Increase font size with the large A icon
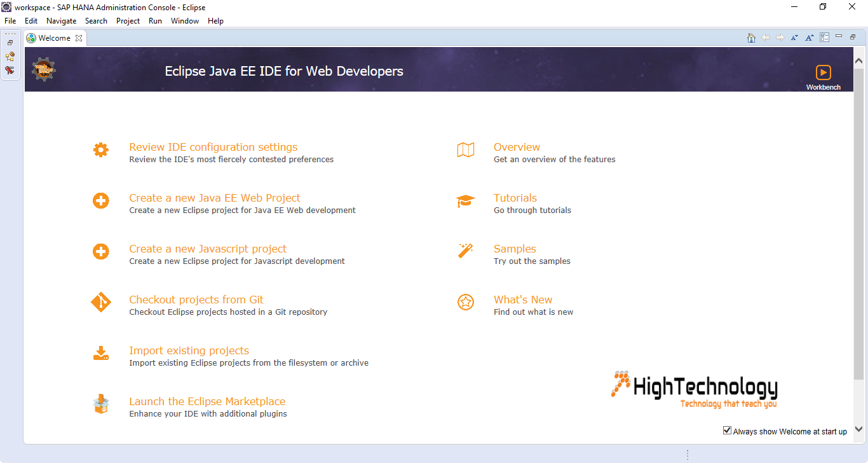This screenshot has height=463, width=868. pos(810,38)
